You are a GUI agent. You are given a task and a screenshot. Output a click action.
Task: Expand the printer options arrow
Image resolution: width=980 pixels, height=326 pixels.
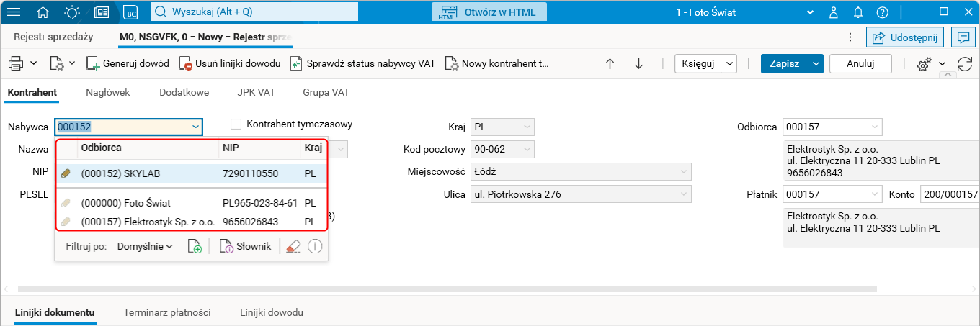point(33,63)
